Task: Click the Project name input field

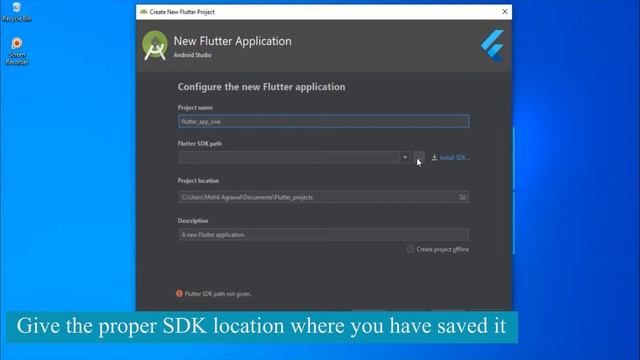Action: click(324, 122)
